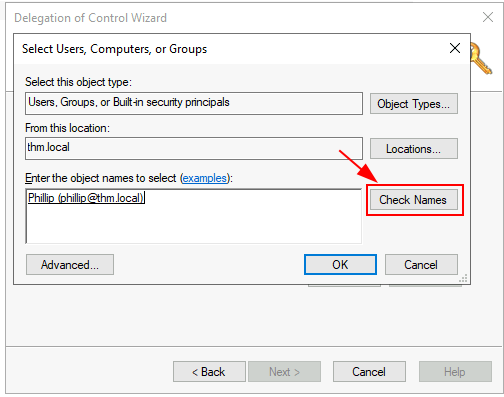Viewport: 504px width, 397px height.
Task: Close the Select Users, Computers, or Groups dialog
Action: (x=455, y=48)
